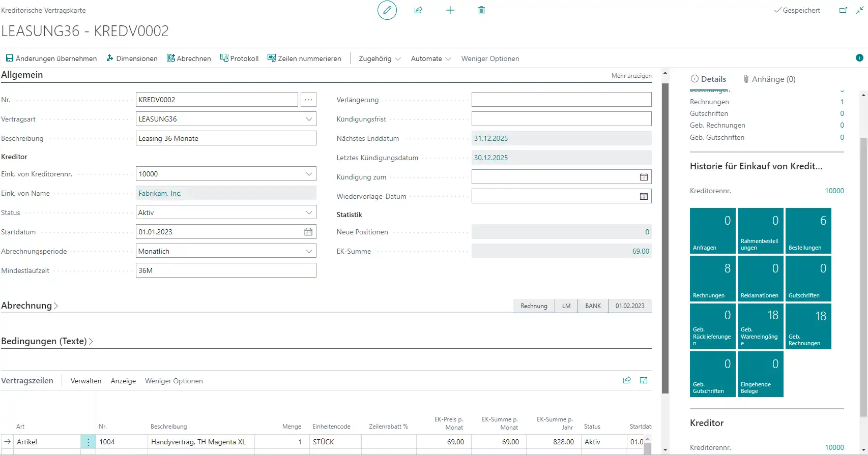868x455 pixels.
Task: Open the Abrechnungsperiode dropdown
Action: pyautogui.click(x=308, y=251)
